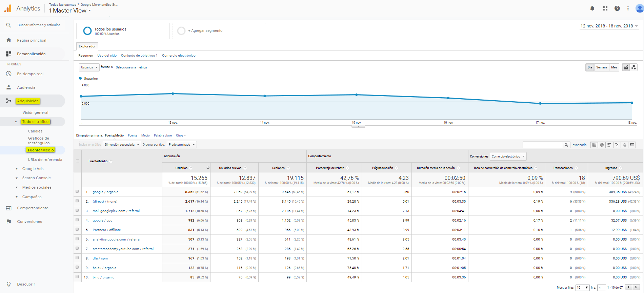This screenshot has height=293, width=644.
Task: Set primary dimension to Fuente
Action: coord(133,135)
